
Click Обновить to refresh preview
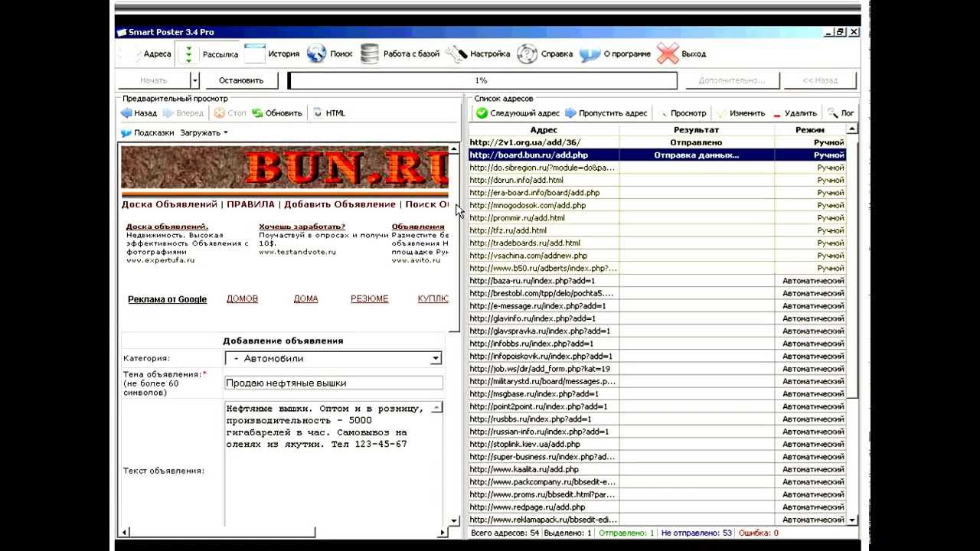pos(277,113)
